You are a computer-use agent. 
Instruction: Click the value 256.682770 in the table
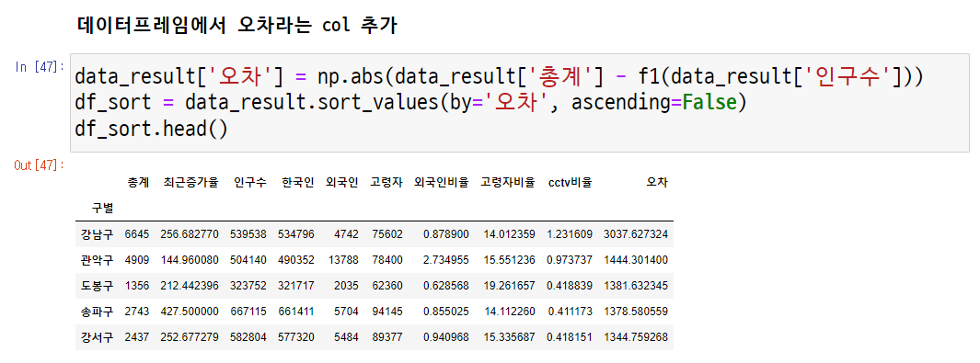(x=190, y=234)
